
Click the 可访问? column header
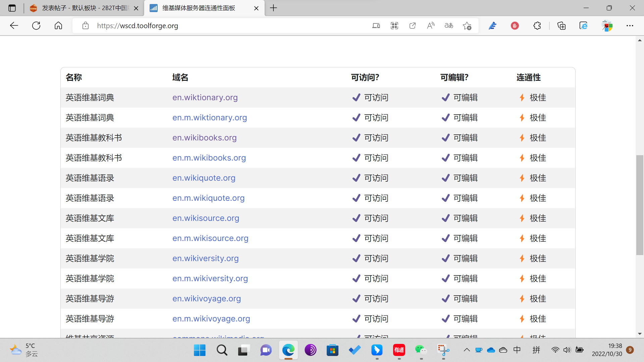tap(365, 77)
